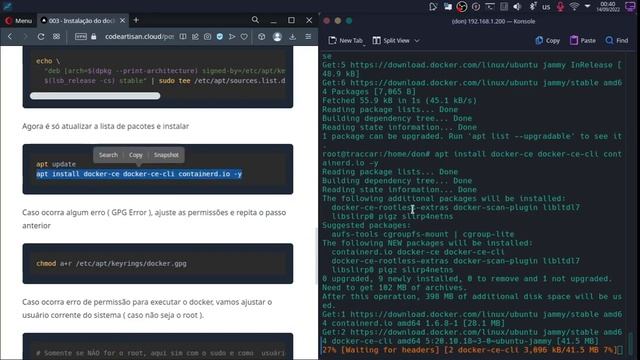The width and height of the screenshot is (640, 360).
Task: Click the terminal line 'Suggested packages:'
Action: pos(366,225)
